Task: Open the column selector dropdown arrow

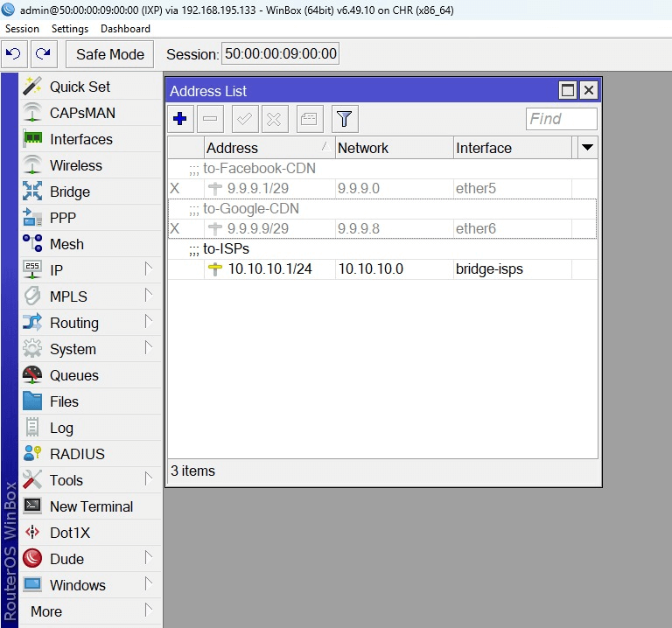Action: click(587, 148)
